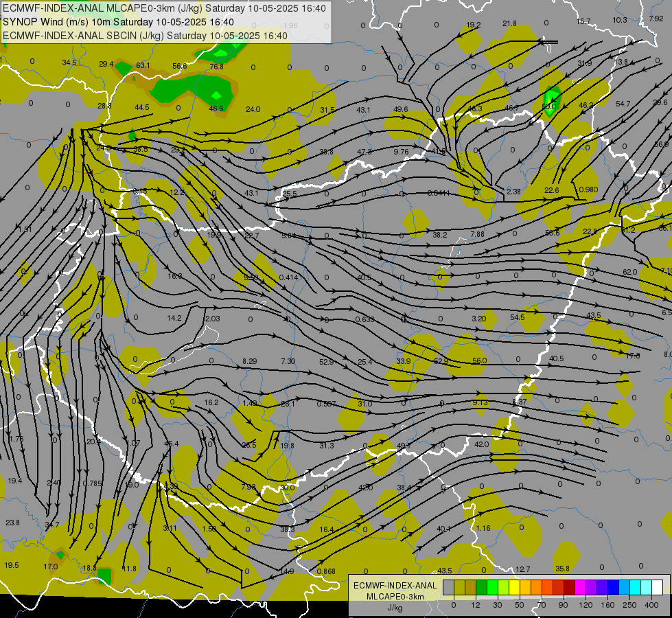Click the 33.9 value on the map
Screen dimensions: 672x618
tap(404, 361)
